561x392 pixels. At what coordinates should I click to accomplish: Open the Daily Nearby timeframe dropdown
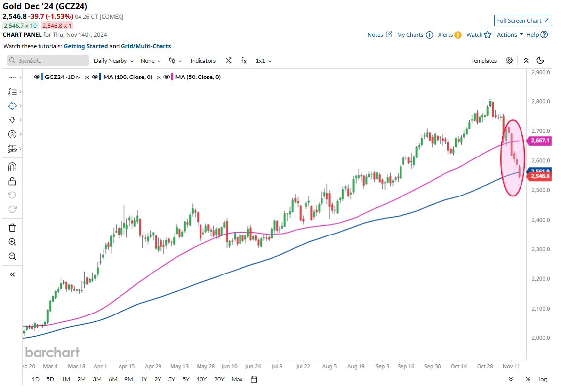coord(111,60)
